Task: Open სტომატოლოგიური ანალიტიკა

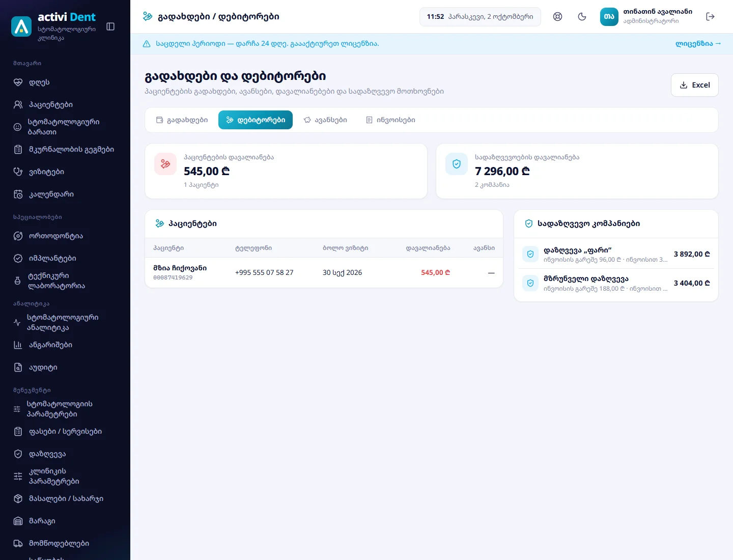Action: tap(65, 322)
